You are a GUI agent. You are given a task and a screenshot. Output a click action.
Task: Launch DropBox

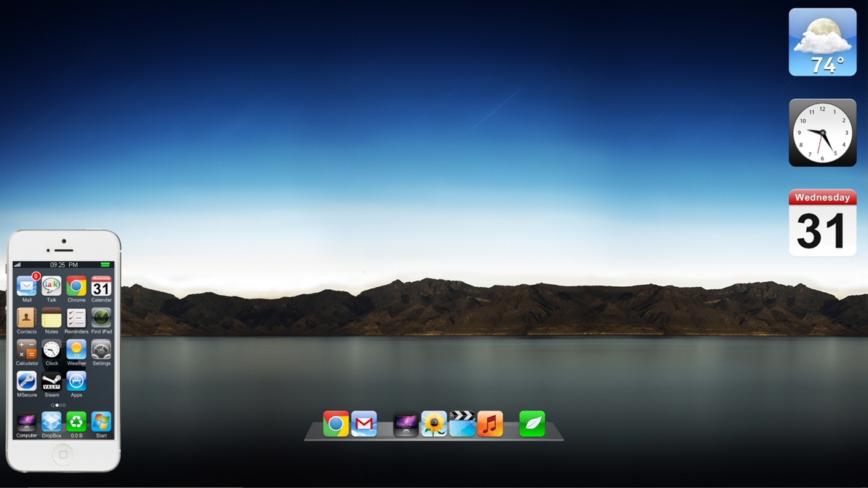click(51, 422)
